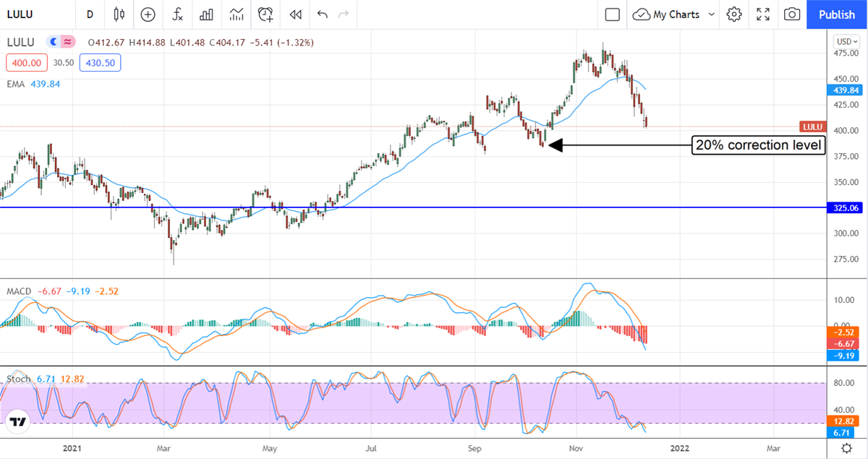
Task: Open the D interval selector
Action: pos(90,14)
